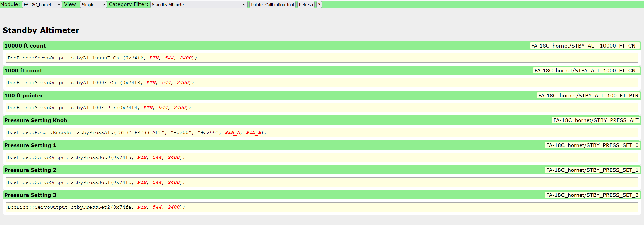The width and height of the screenshot is (644, 225).
Task: Select the FA-18C_hornet/STBY_PRESS_SET_2 identifier
Action: tap(592, 195)
